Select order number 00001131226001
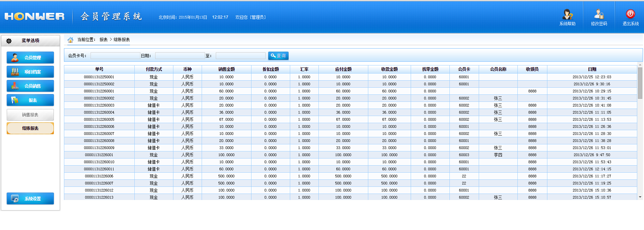Viewport: 644px width, 230px height. click(x=99, y=155)
